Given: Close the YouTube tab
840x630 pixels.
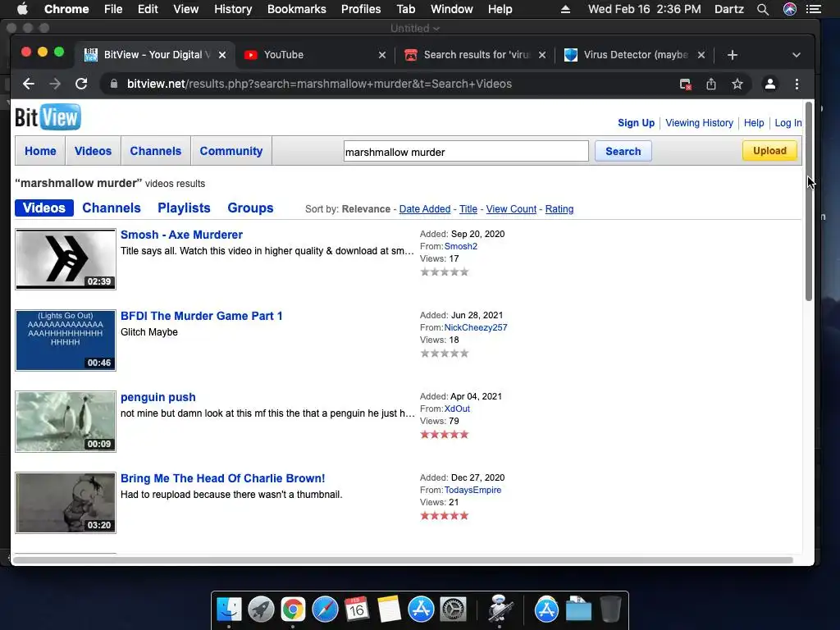Looking at the screenshot, I should tap(382, 55).
